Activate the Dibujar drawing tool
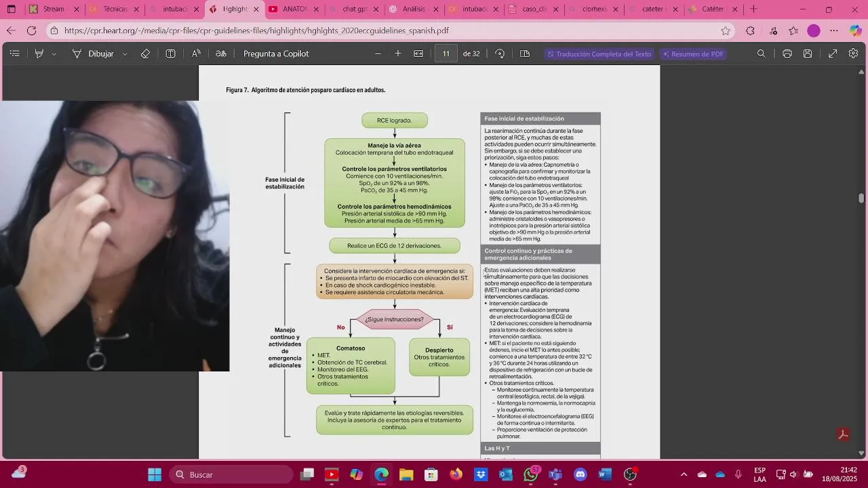The image size is (868, 488). pos(94,54)
